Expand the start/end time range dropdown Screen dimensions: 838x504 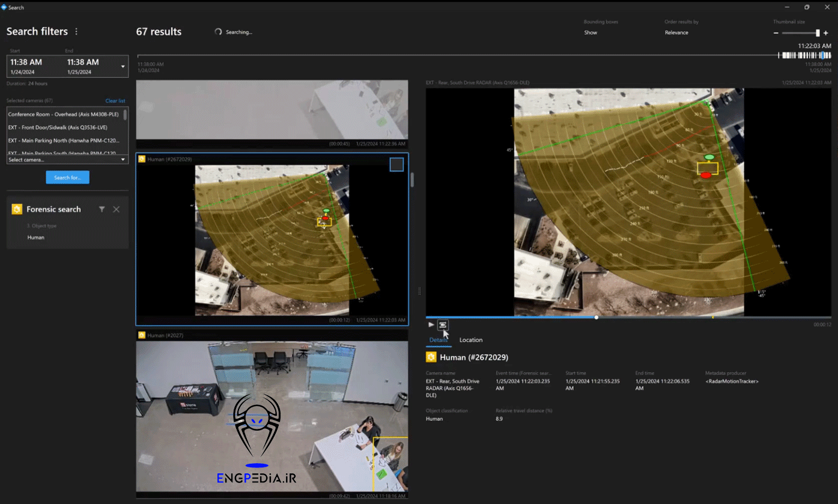pos(123,67)
